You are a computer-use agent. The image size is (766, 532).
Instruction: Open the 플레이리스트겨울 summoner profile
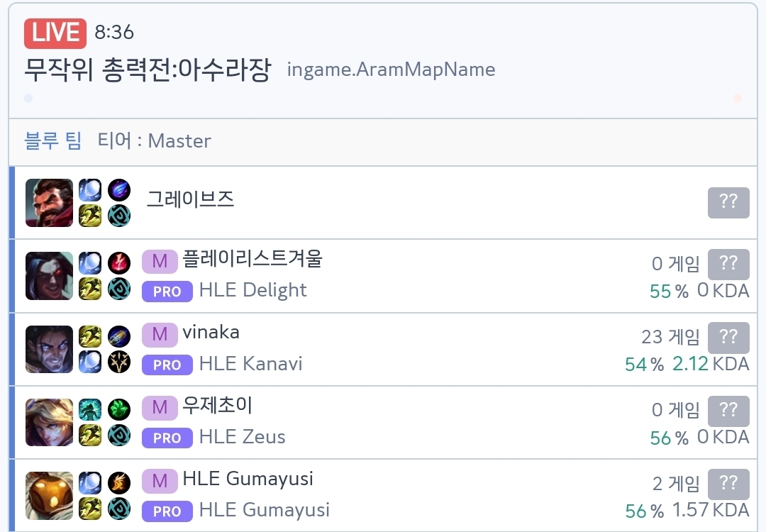pos(252,259)
